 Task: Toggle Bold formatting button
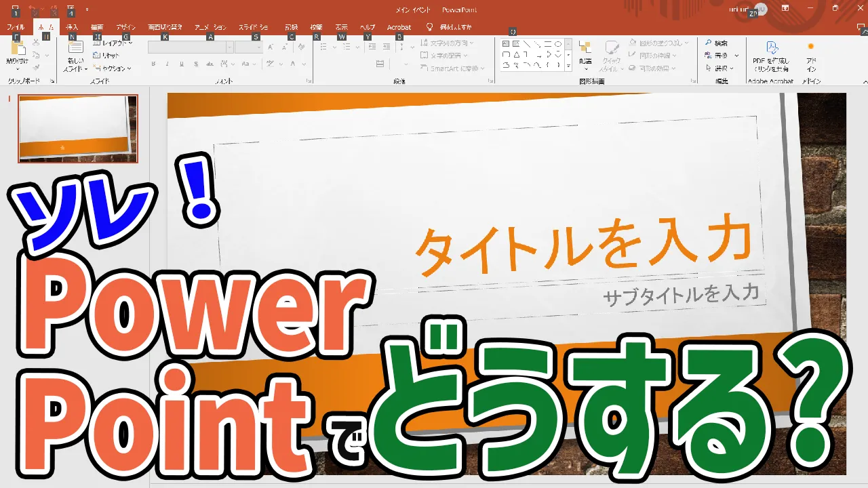pyautogui.click(x=154, y=64)
